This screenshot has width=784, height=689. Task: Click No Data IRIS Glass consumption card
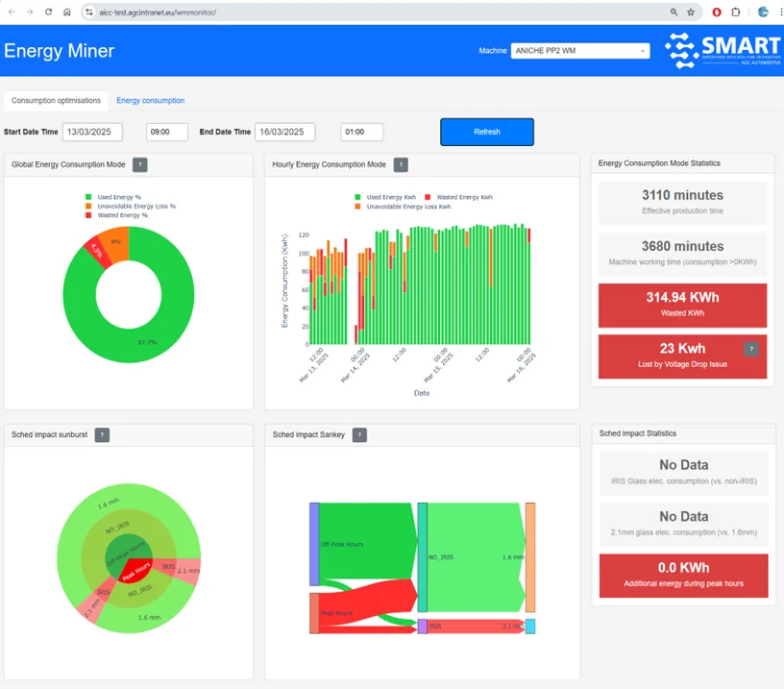click(683, 473)
